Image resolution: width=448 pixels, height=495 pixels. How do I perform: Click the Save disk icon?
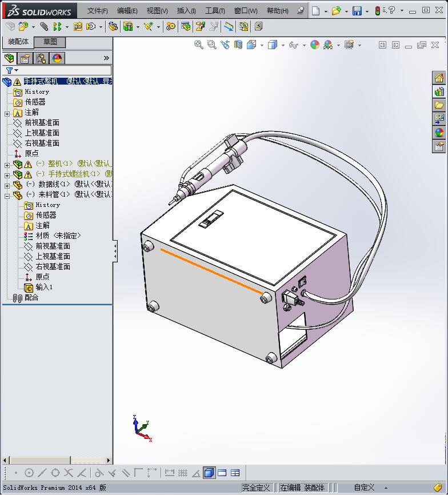coord(357,11)
